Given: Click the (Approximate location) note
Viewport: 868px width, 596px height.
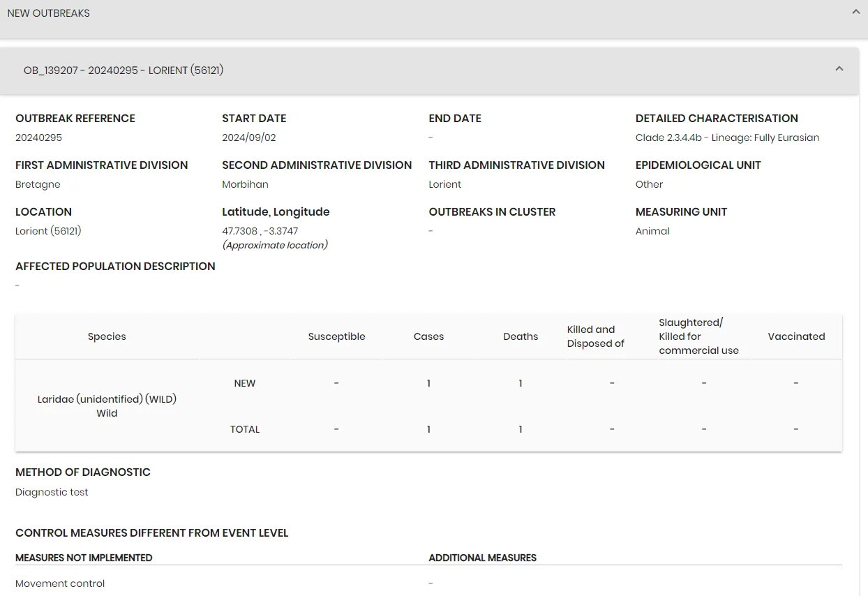Looking at the screenshot, I should pyautogui.click(x=275, y=245).
